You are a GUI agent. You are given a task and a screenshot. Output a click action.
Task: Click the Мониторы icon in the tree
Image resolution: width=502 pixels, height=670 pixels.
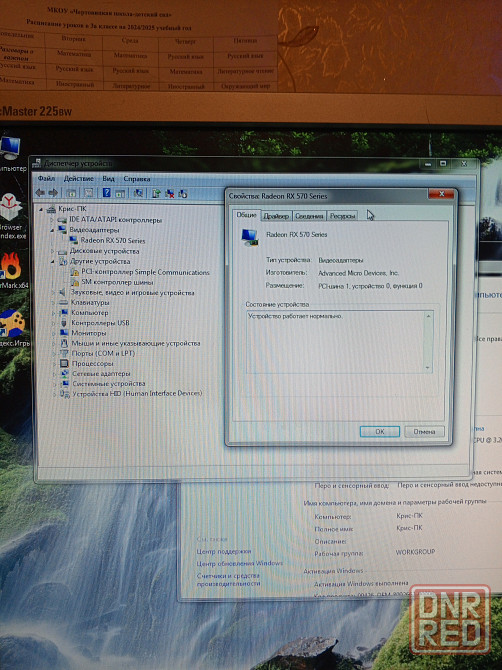tap(64, 333)
